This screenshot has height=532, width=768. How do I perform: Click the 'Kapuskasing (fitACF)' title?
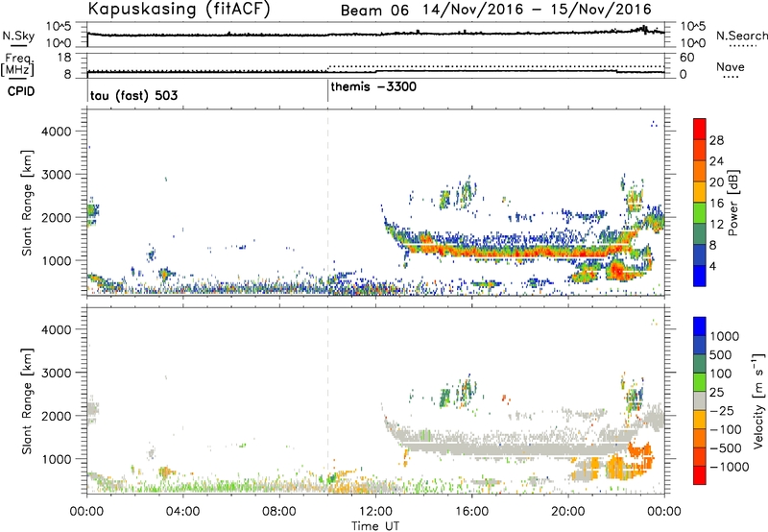point(179,9)
